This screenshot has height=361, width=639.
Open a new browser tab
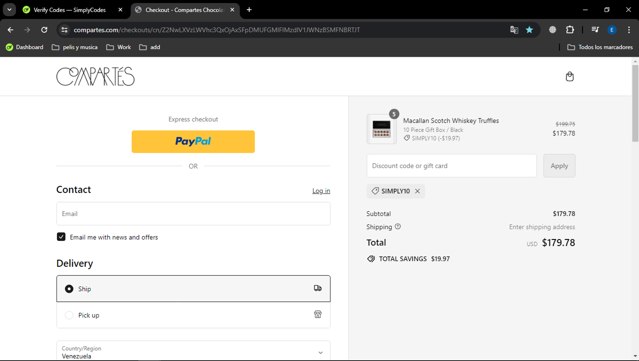tap(249, 10)
